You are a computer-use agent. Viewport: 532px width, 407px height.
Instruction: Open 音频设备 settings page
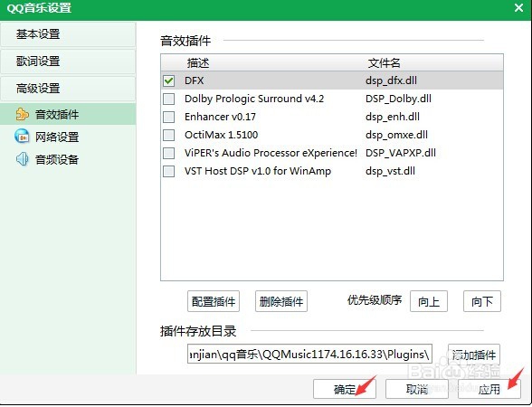(x=68, y=159)
